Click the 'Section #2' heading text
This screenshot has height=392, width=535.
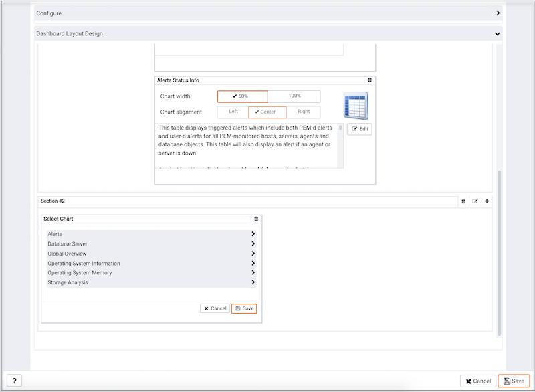coord(53,201)
